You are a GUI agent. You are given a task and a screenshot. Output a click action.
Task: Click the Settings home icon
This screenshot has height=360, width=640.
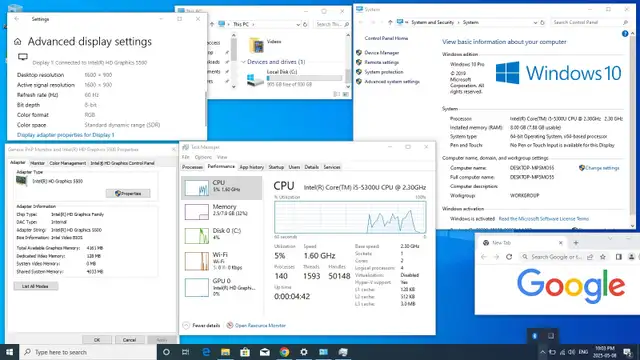(18, 42)
